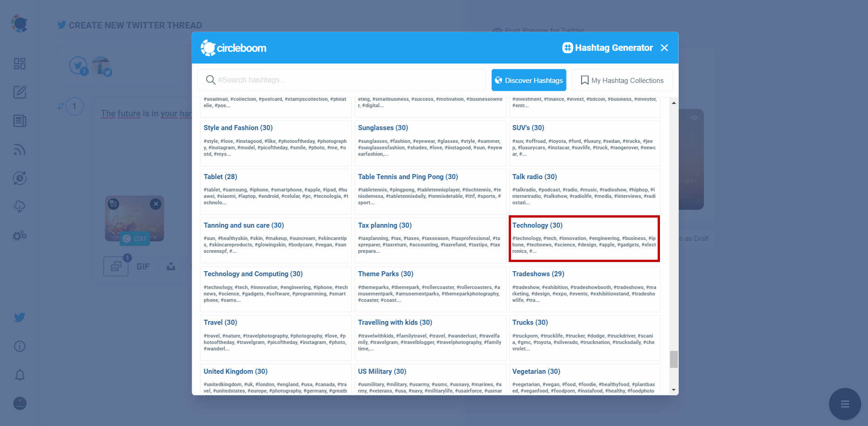Image resolution: width=868 pixels, height=426 pixels.
Task: Edit the attached image with the EDIT button
Action: [x=134, y=239]
